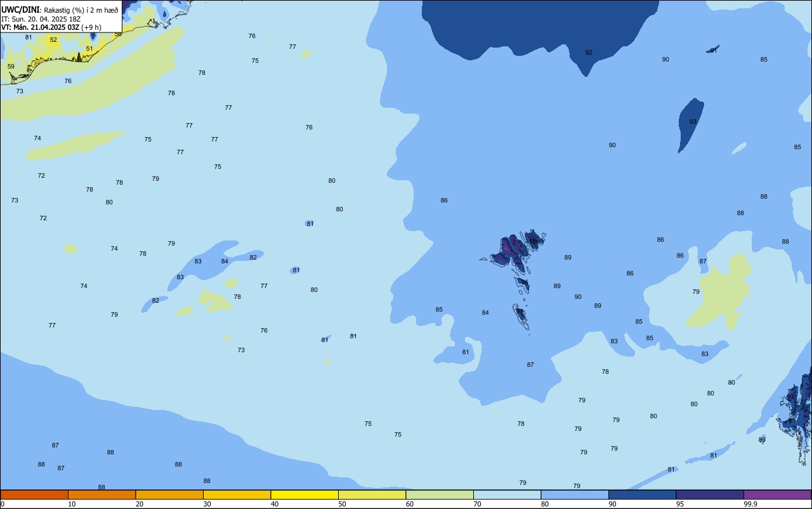Click the title text 'UWC/DINI: Rakastig (%) í 2 m hæð'
Image resolution: width=812 pixels, height=509 pixels.
click(60, 10)
